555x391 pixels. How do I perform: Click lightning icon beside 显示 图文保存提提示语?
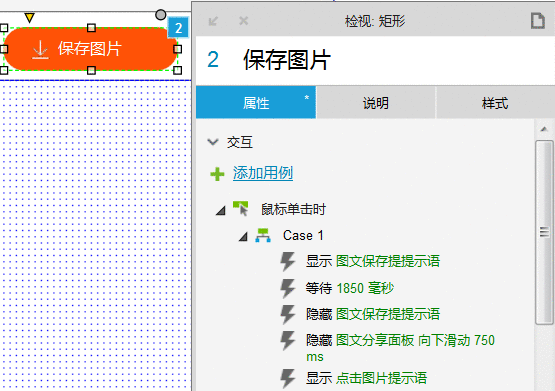288,261
